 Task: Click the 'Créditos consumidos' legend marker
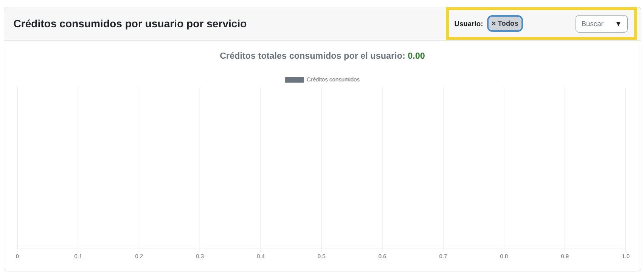(294, 79)
